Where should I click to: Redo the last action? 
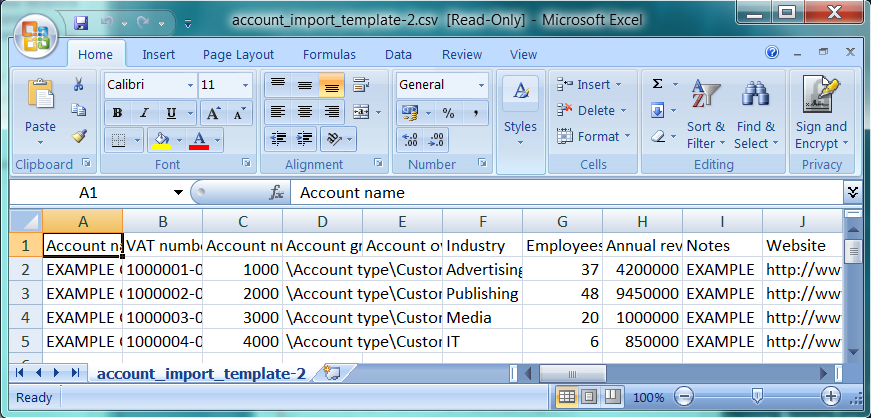tap(143, 23)
